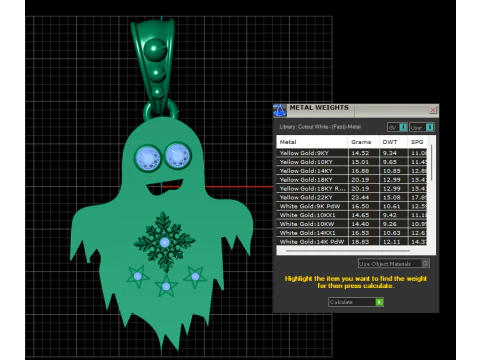The width and height of the screenshot is (480, 360).
Task: Click the 14.52 grams value
Action: 360,153
